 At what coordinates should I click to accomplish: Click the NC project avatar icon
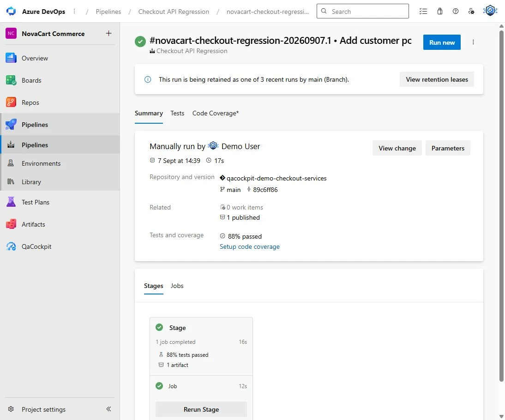coord(11,34)
